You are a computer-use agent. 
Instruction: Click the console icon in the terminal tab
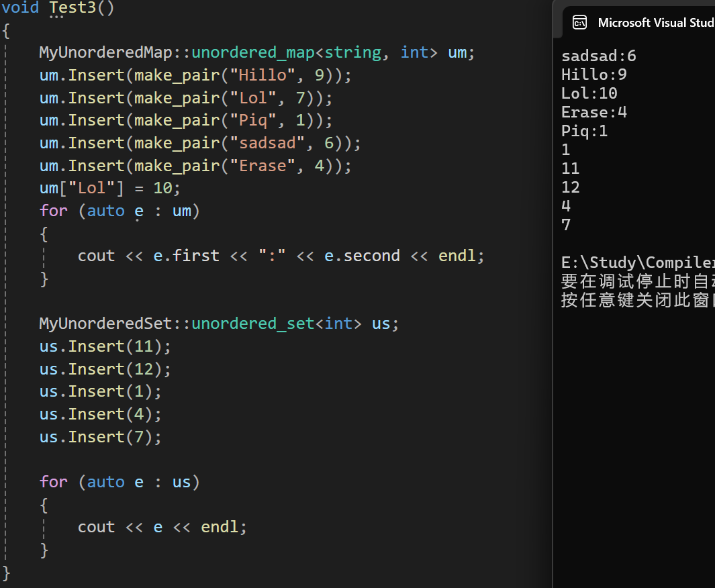[x=579, y=23]
